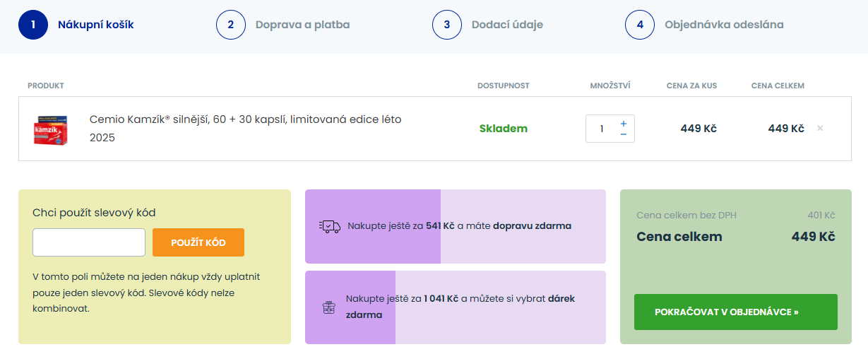Open the Cemio Kamzík product thumbnail

point(51,129)
